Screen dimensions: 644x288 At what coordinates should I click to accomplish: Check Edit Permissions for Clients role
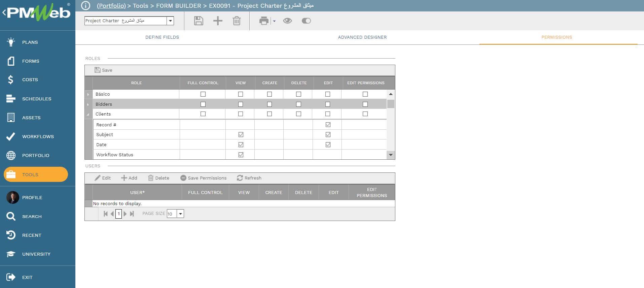[x=365, y=114]
